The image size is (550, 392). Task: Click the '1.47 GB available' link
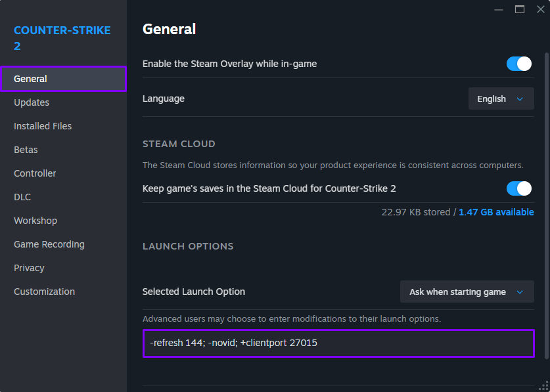point(496,212)
